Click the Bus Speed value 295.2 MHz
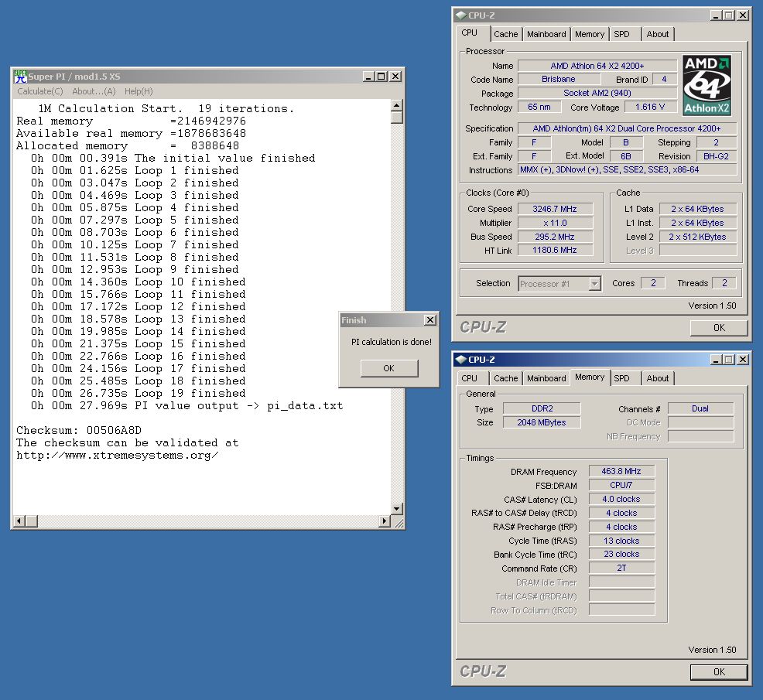Screen dimensions: 763x700 pos(555,237)
